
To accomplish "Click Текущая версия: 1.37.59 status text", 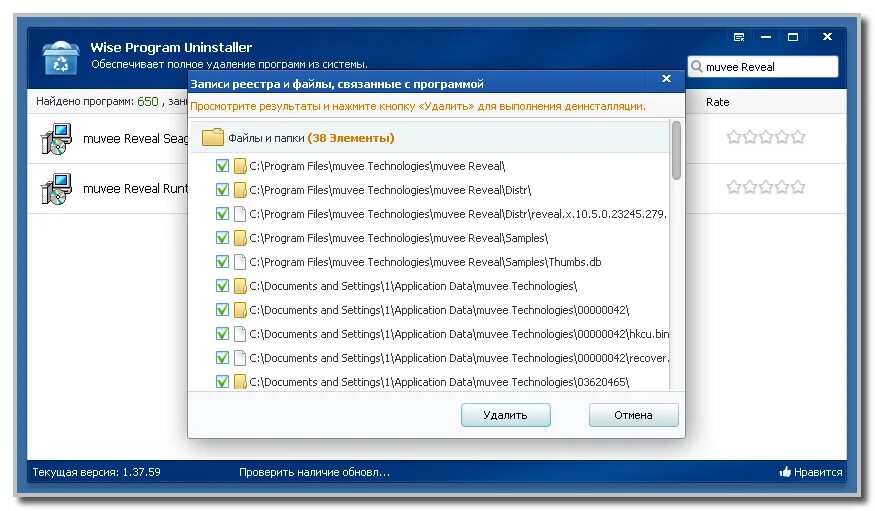I will 97,473.
